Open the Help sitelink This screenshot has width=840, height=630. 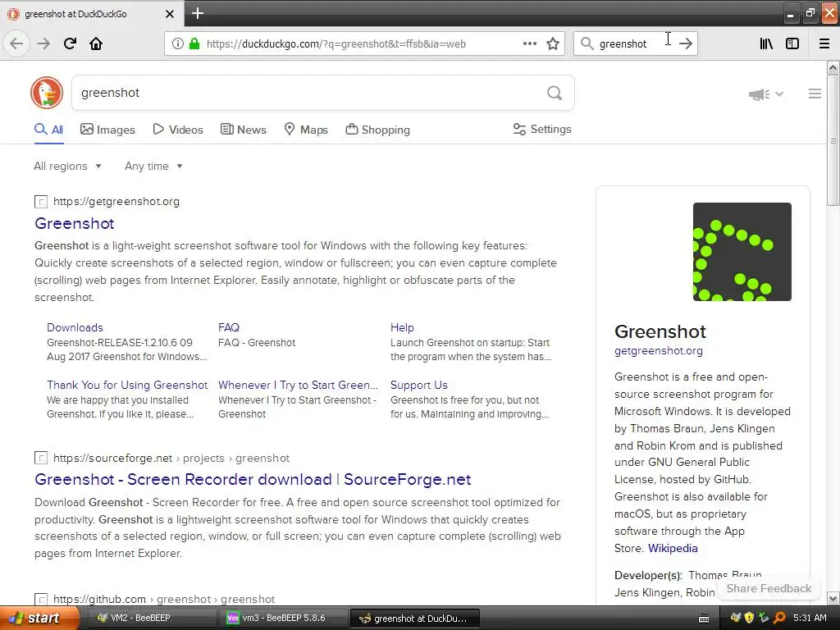pyautogui.click(x=402, y=327)
